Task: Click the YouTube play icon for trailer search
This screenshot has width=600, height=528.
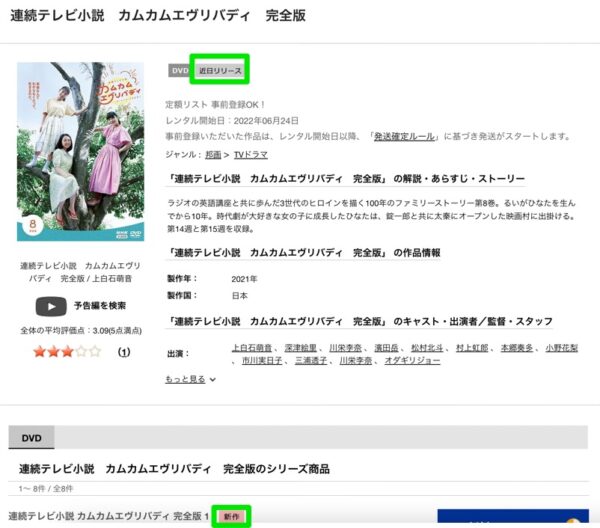Action: tap(51, 306)
